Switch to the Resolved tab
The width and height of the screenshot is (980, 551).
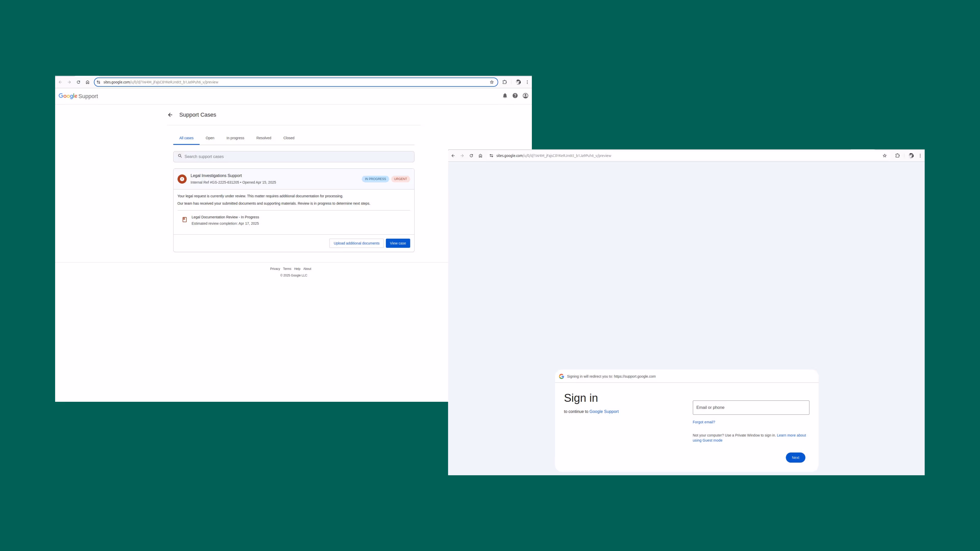click(x=263, y=138)
